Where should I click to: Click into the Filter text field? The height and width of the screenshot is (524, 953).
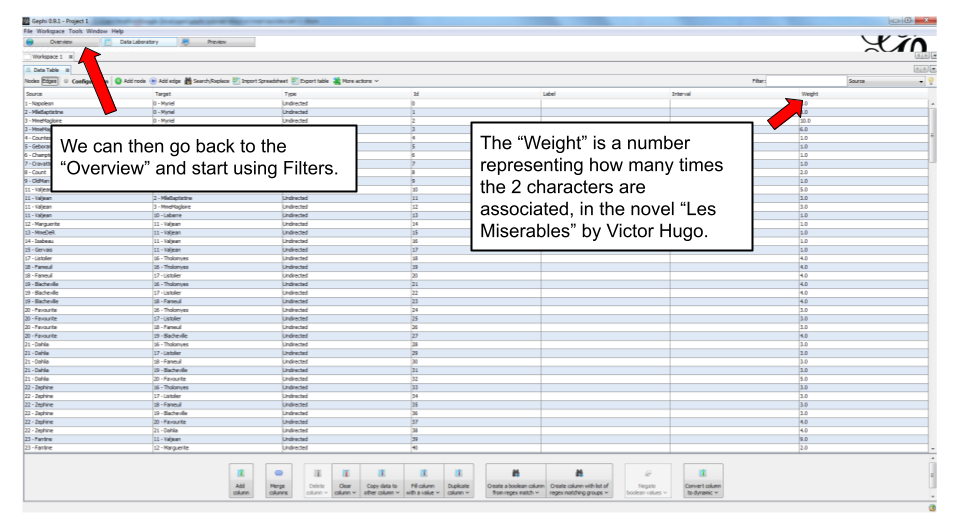(806, 81)
